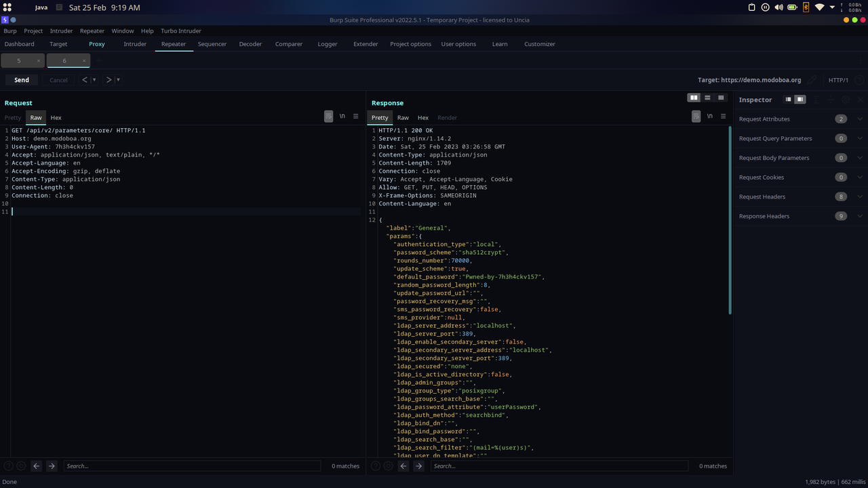The width and height of the screenshot is (868, 488).
Task: Open Response search settings gear
Action: 388,466
